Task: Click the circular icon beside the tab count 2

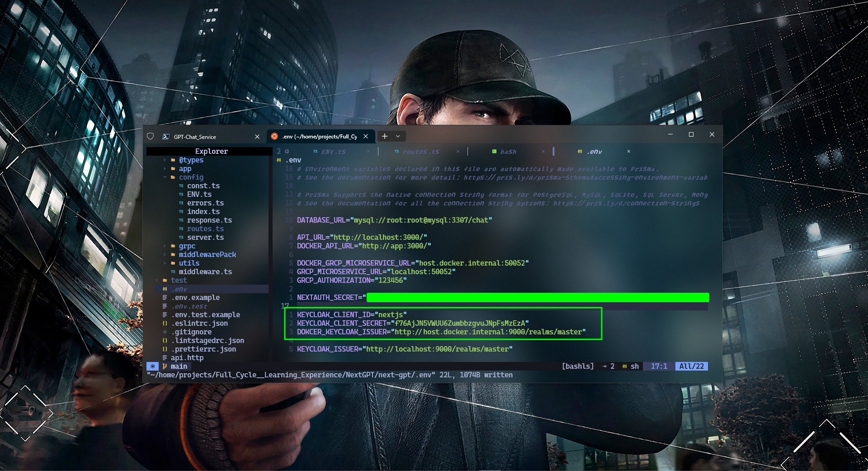Action: click(x=287, y=151)
